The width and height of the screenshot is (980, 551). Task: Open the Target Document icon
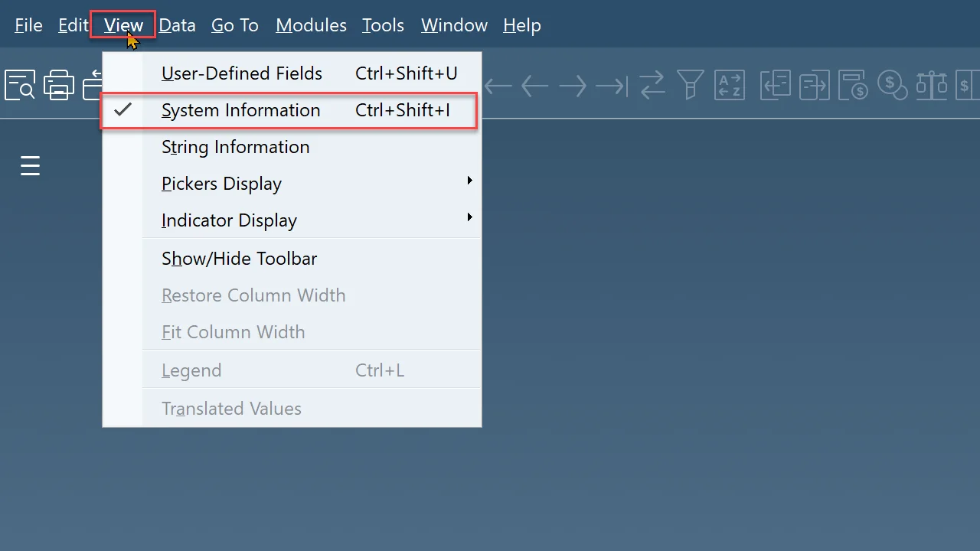coord(814,85)
